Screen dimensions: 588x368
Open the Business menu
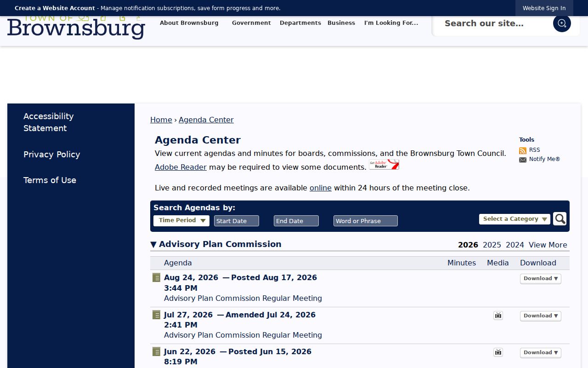click(341, 23)
